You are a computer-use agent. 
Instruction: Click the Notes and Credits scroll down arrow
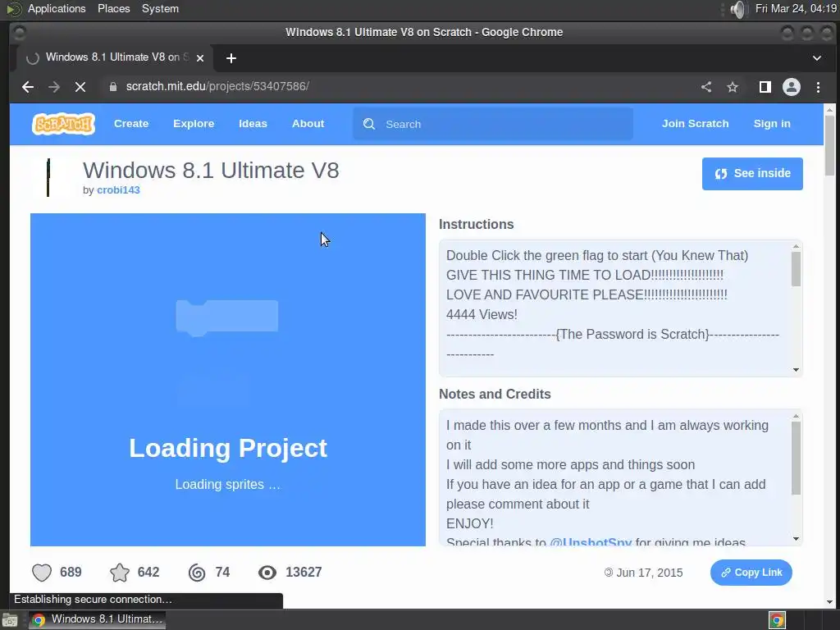(x=796, y=539)
